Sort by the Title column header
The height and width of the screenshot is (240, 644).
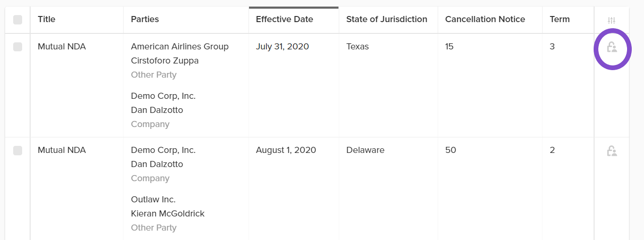[x=47, y=19]
